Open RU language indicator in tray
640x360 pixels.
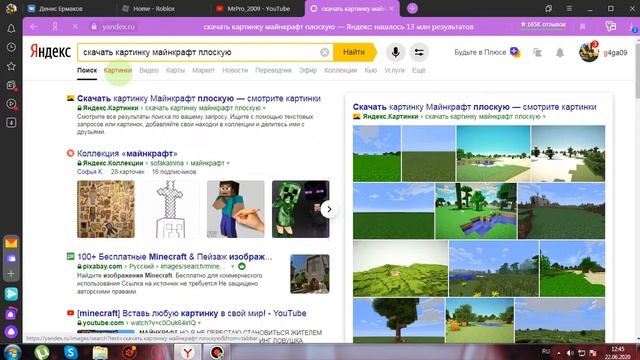pyautogui.click(x=546, y=351)
